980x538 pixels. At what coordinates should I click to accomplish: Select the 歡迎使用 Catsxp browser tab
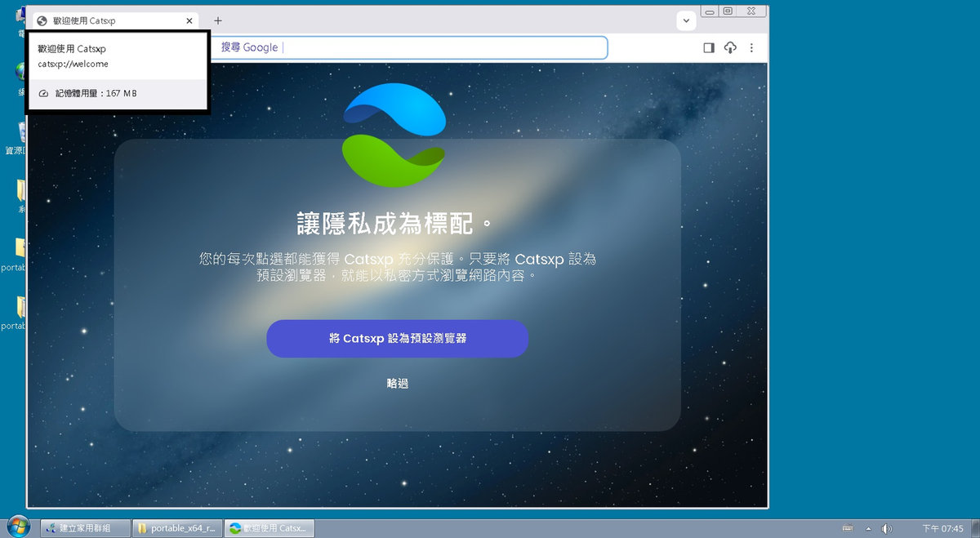tap(115, 21)
